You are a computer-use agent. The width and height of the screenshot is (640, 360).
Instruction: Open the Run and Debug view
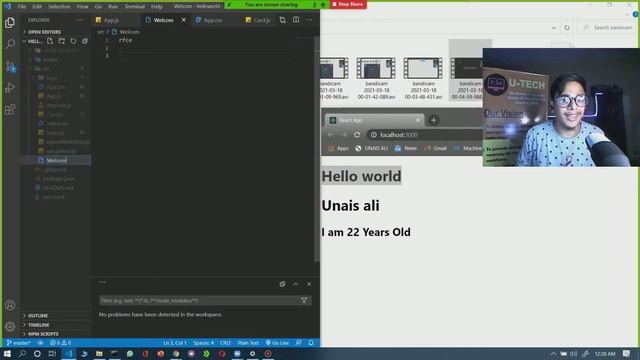(x=10, y=88)
